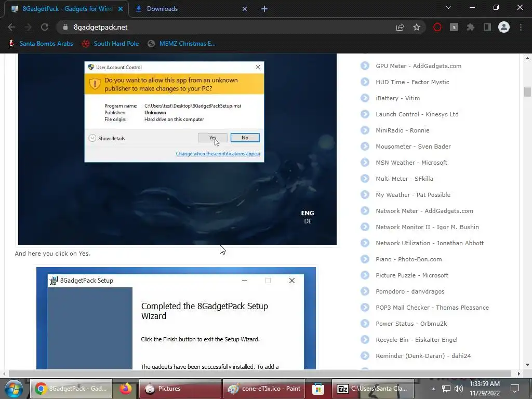Share this page icon in address bar
This screenshot has width=532, height=399.
400,27
